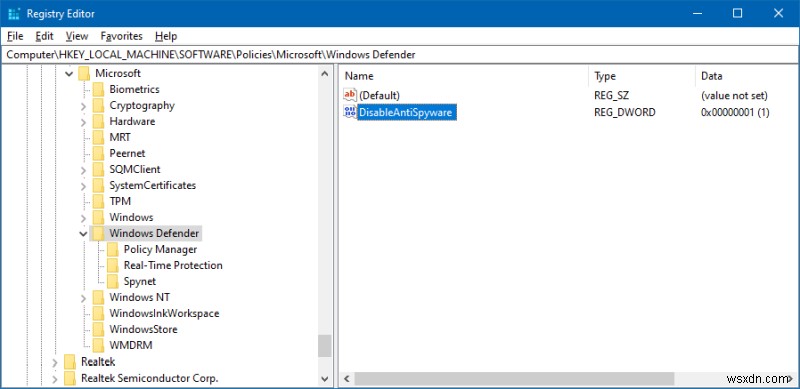Viewport: 800px width, 389px height.
Task: Click the SystemCertificates folder icon
Action: tap(98, 185)
